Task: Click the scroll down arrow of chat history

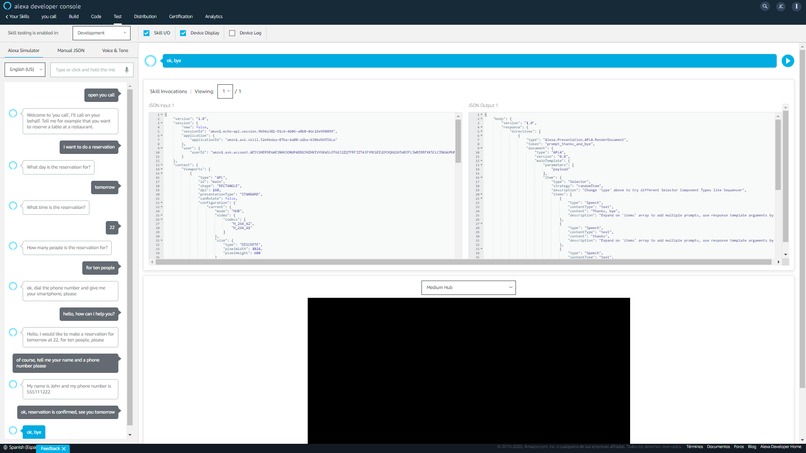Action: click(x=130, y=435)
